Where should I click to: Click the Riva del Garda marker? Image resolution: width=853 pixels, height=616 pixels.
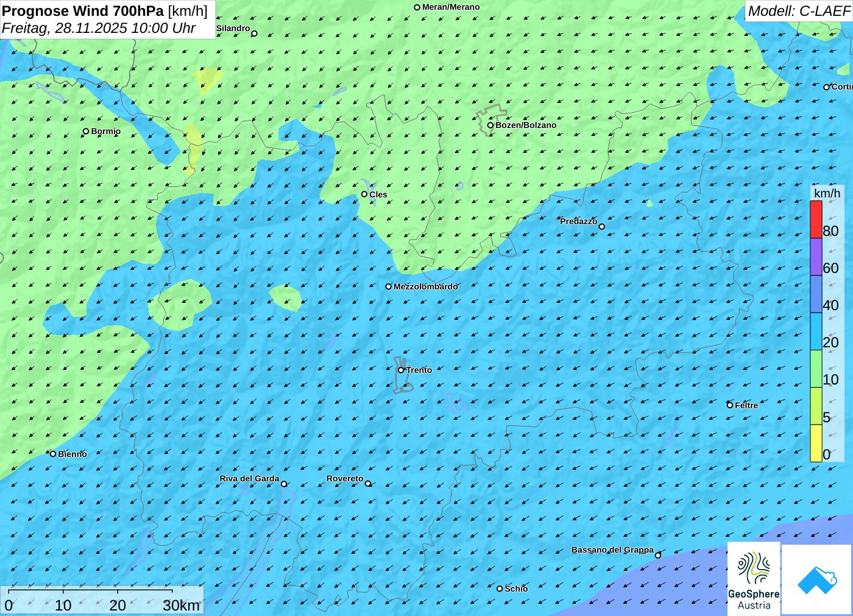pyautogui.click(x=284, y=484)
